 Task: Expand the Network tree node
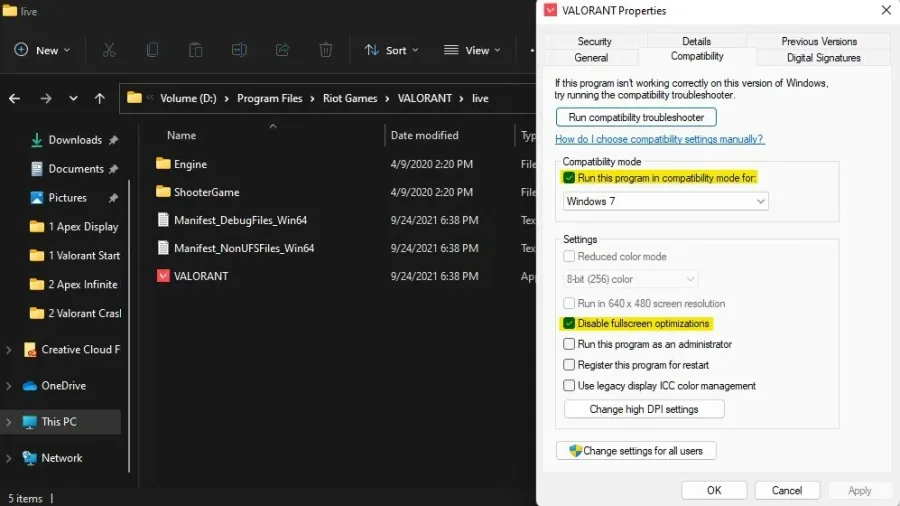pos(9,458)
